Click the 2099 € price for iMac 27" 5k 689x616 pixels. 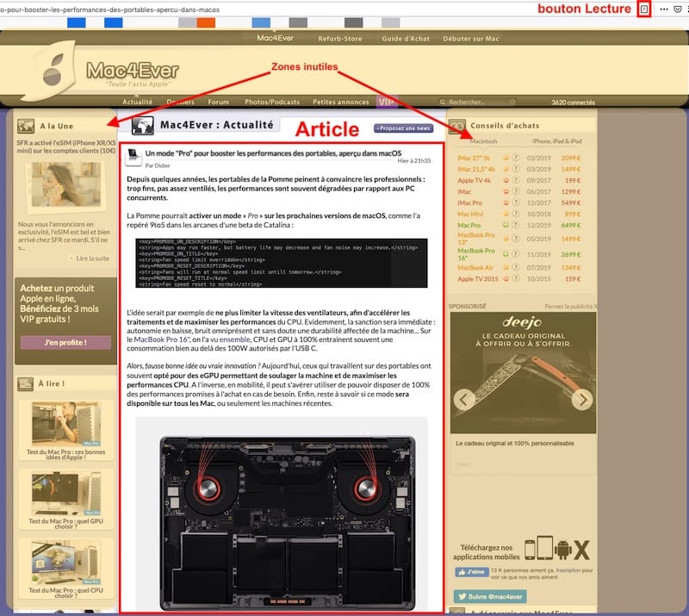[x=571, y=158]
